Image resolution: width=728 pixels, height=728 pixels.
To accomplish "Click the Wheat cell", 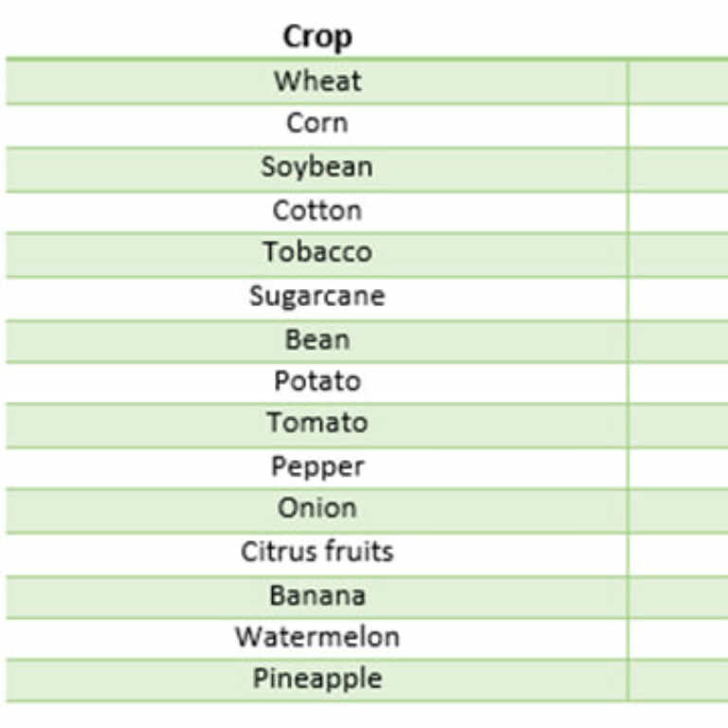I will point(318,82).
